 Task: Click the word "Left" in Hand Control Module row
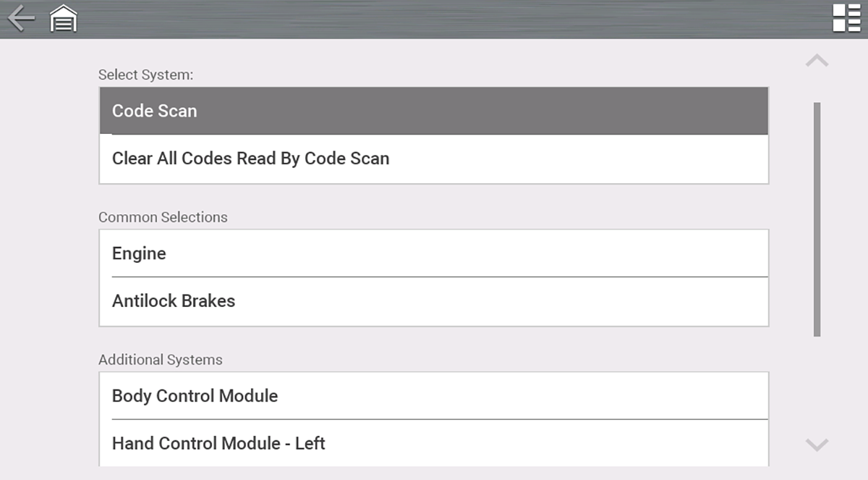tap(310, 443)
